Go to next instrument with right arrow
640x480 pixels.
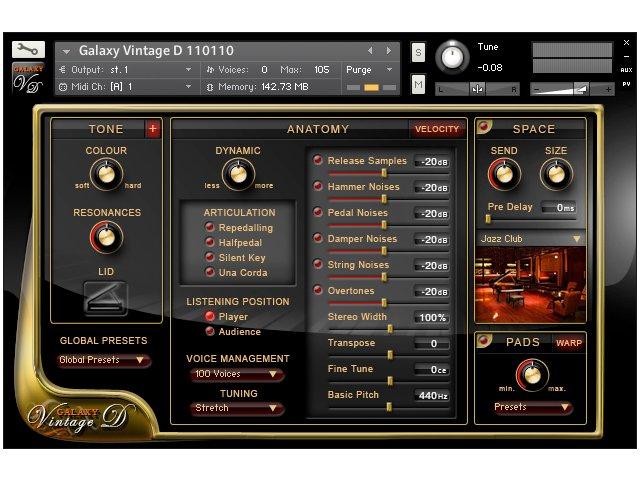tap(389, 51)
